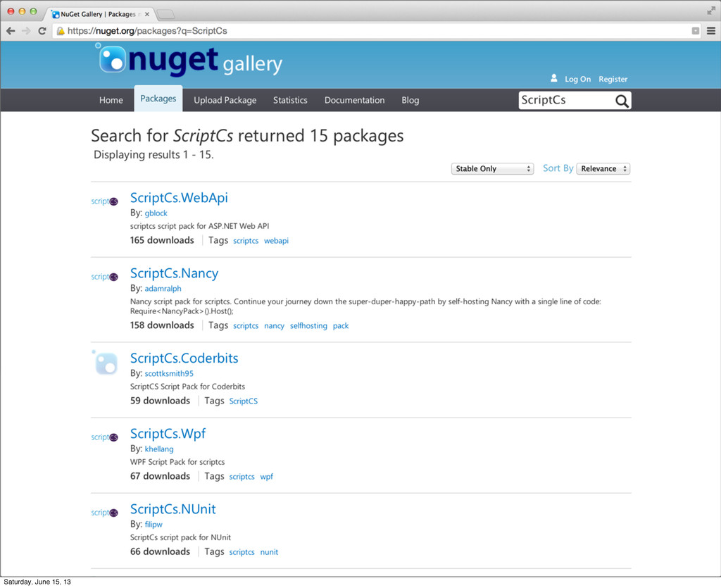Image resolution: width=721 pixels, height=588 pixels.
Task: Click the user silhouette icon beside Log On
Action: tap(554, 78)
